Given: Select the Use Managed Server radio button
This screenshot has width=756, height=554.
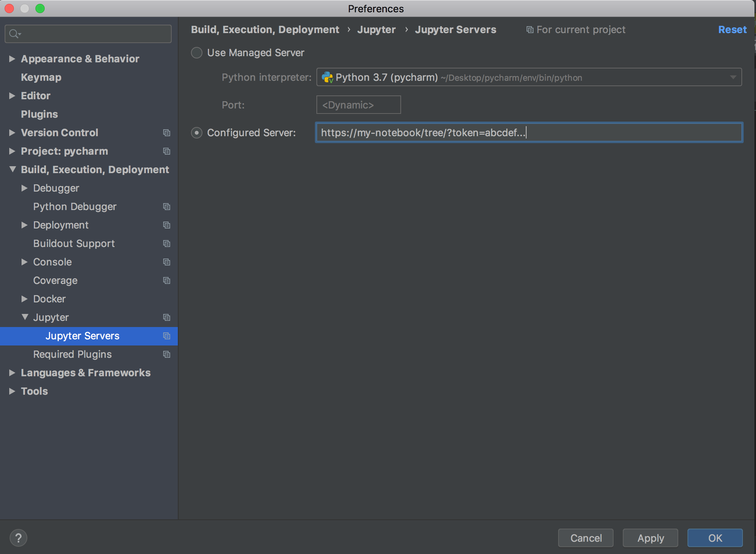Looking at the screenshot, I should (197, 53).
